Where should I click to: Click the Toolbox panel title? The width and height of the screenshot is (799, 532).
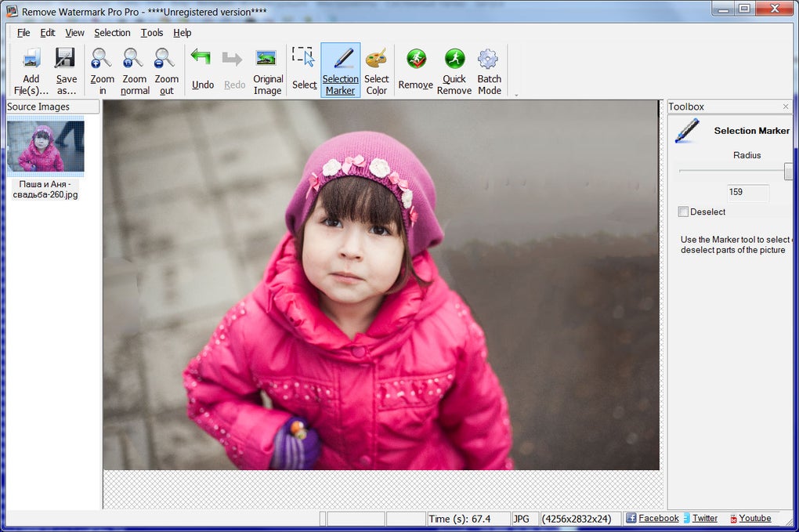(686, 107)
